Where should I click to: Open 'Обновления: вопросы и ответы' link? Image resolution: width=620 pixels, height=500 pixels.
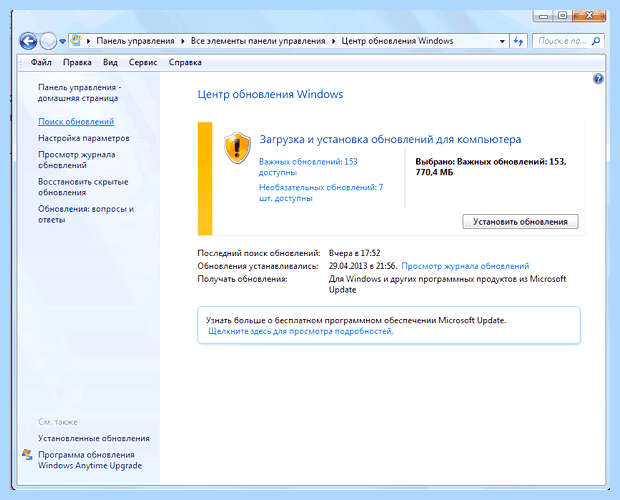pyautogui.click(x=86, y=214)
